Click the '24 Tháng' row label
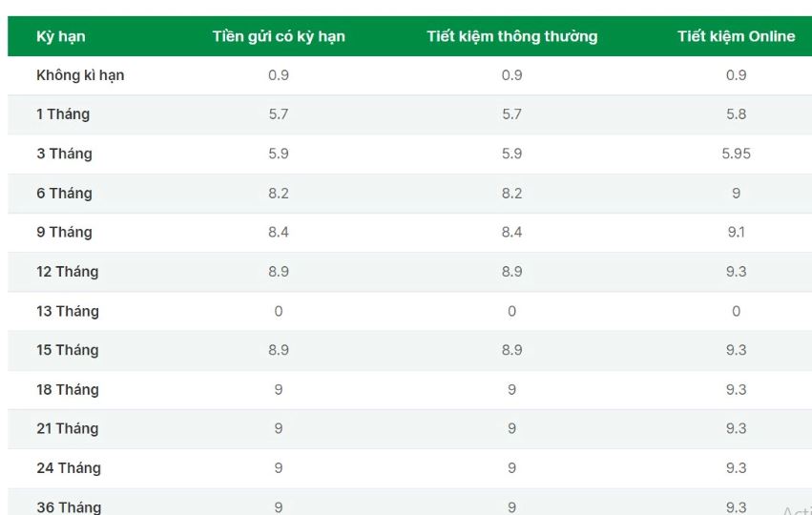Screen dimensions: 812x515 [69, 468]
